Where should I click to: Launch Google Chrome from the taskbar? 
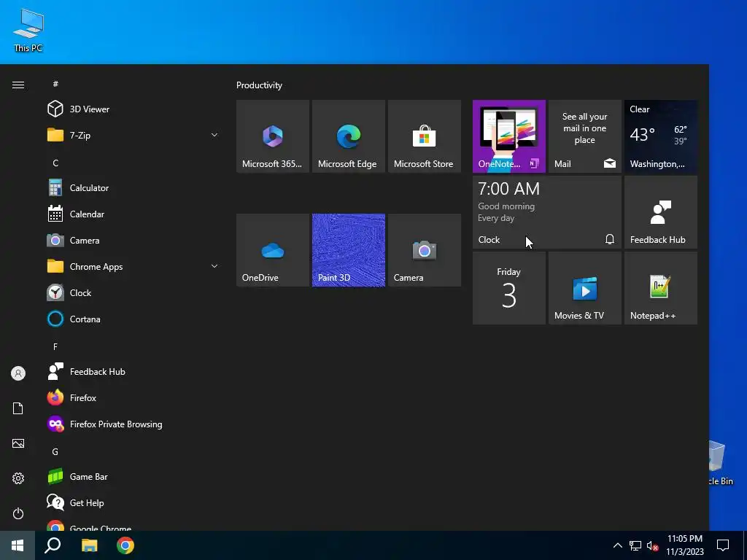pyautogui.click(x=125, y=545)
